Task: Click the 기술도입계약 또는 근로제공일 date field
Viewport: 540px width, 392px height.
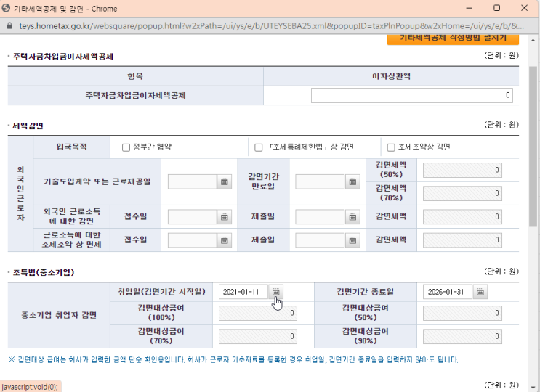Action: pyautogui.click(x=193, y=182)
